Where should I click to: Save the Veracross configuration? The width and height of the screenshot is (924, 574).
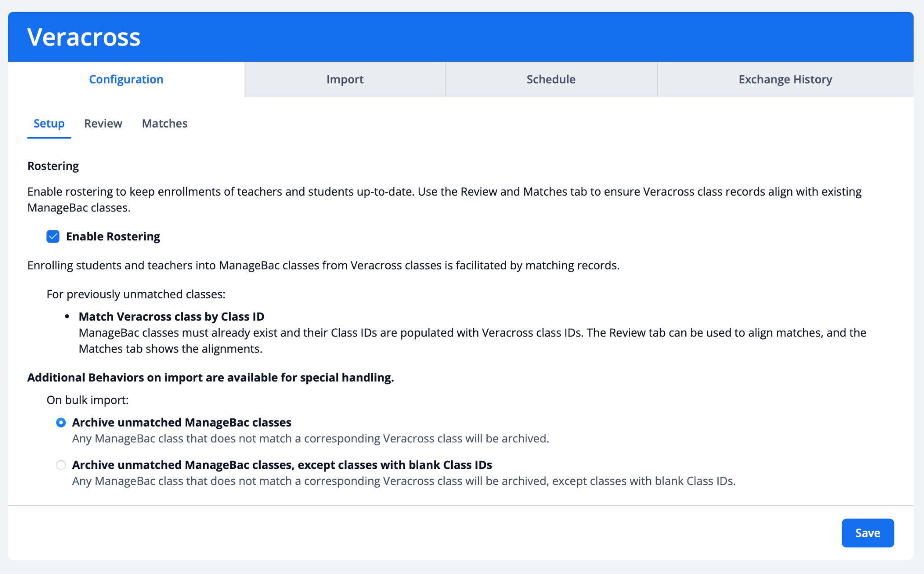868,533
